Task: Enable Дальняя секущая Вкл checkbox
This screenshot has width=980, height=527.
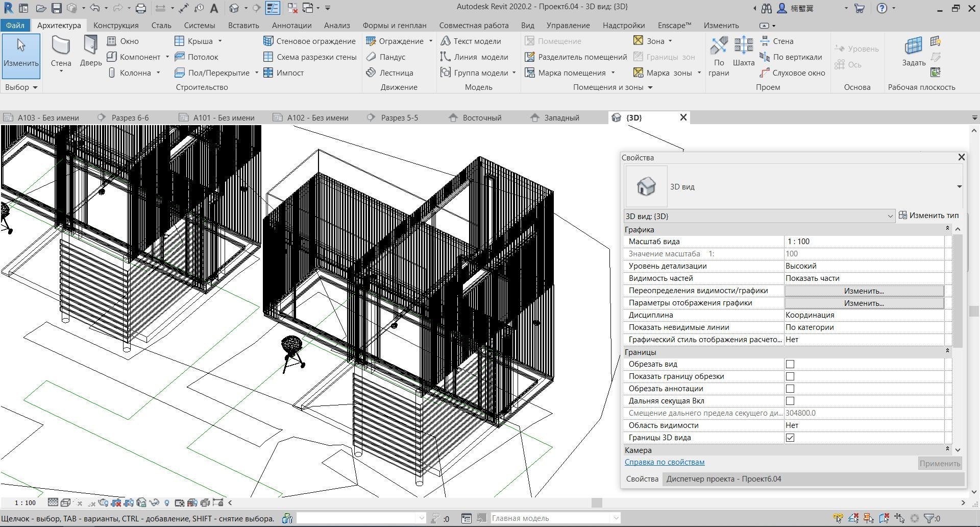Action: [x=790, y=401]
